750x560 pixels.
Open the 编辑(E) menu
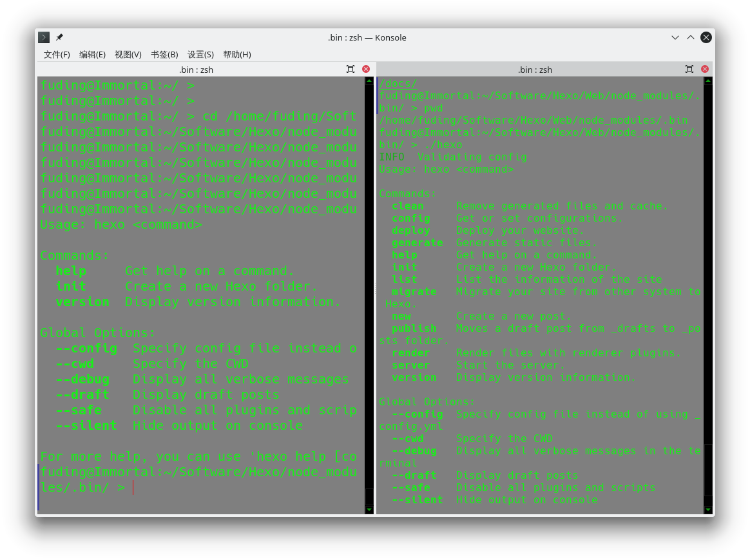tap(92, 55)
